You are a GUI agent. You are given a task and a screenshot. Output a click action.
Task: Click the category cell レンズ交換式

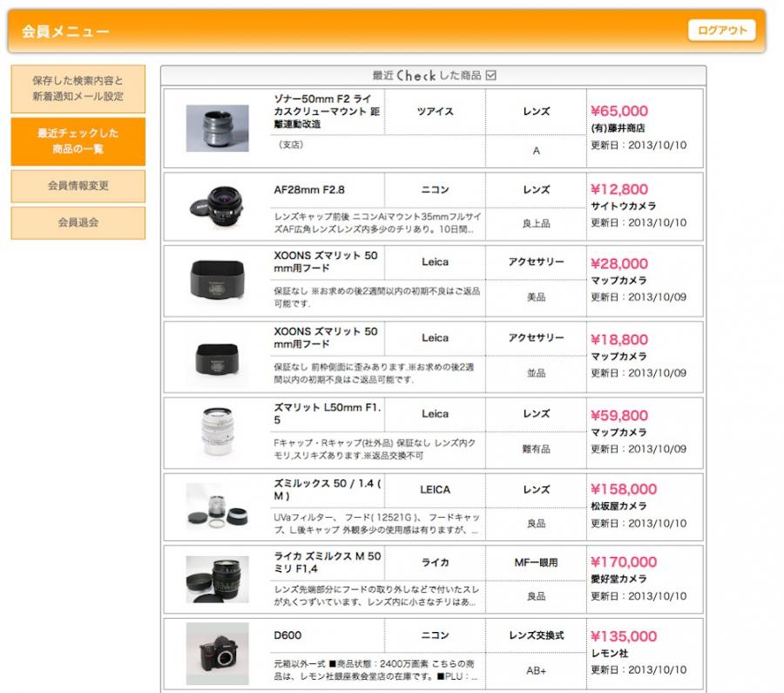coord(536,635)
